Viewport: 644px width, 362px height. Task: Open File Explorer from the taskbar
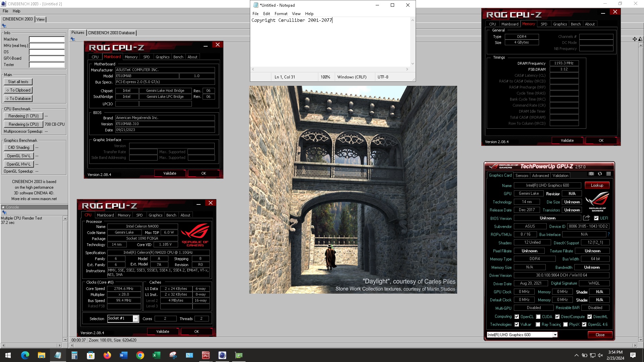pos(41,355)
